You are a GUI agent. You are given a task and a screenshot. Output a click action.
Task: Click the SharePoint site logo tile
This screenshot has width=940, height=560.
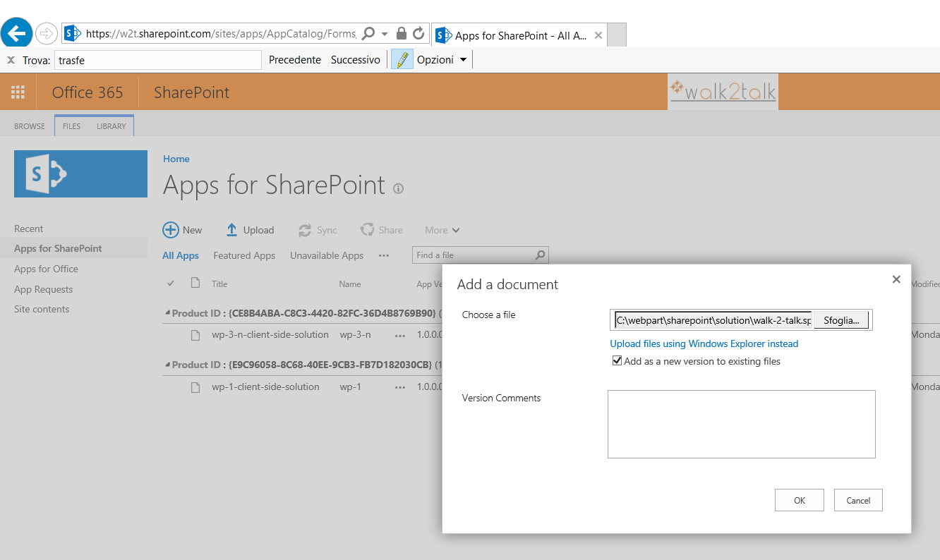click(x=80, y=174)
